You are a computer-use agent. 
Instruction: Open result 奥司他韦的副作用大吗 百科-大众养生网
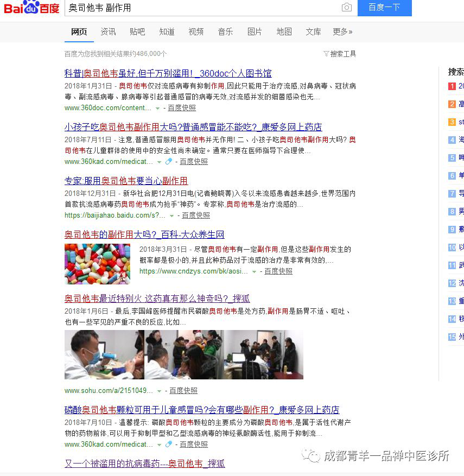144,234
